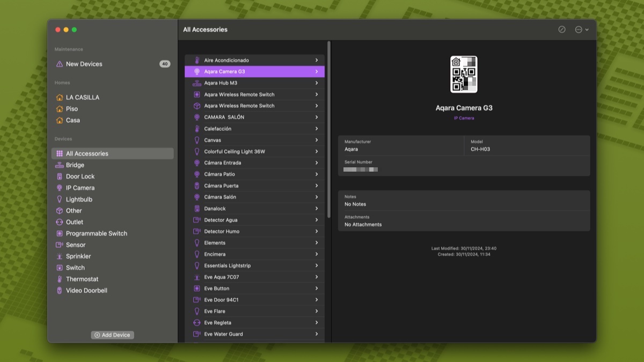This screenshot has width=644, height=362.
Task: Select Lightbulb category in sidebar
Action: (x=79, y=200)
